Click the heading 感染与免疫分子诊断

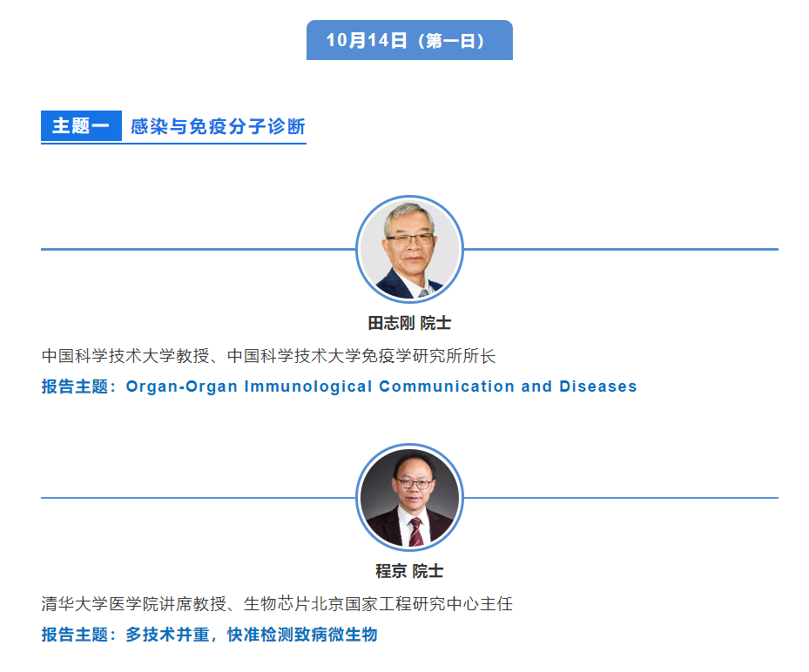tap(218, 126)
